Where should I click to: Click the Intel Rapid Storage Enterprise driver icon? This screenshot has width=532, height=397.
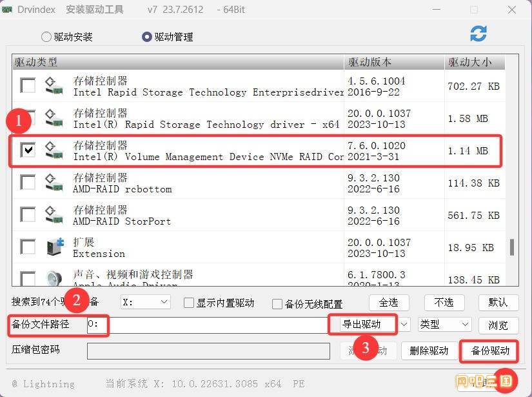point(54,86)
